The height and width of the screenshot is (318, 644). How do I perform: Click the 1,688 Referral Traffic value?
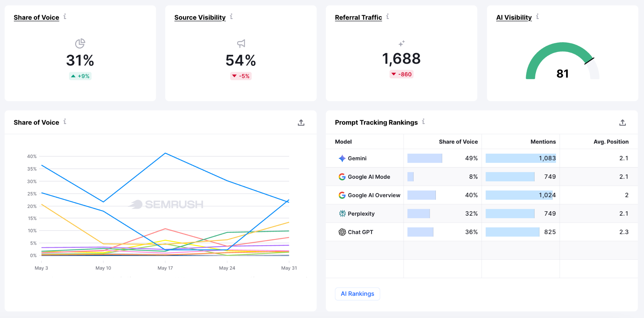[402, 59]
